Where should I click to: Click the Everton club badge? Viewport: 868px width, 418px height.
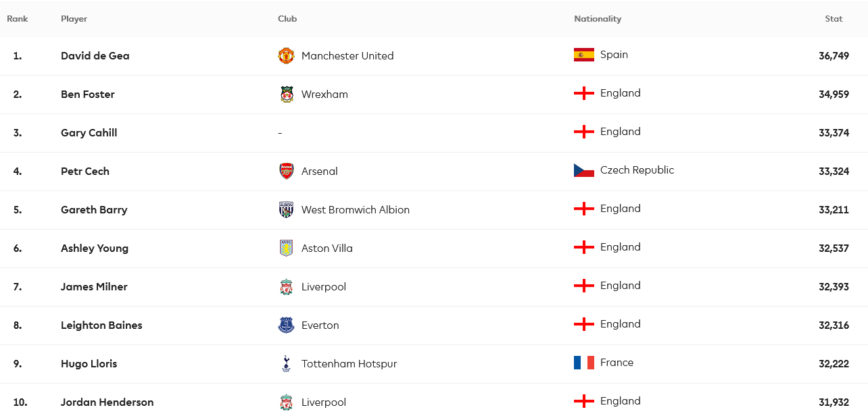point(286,325)
